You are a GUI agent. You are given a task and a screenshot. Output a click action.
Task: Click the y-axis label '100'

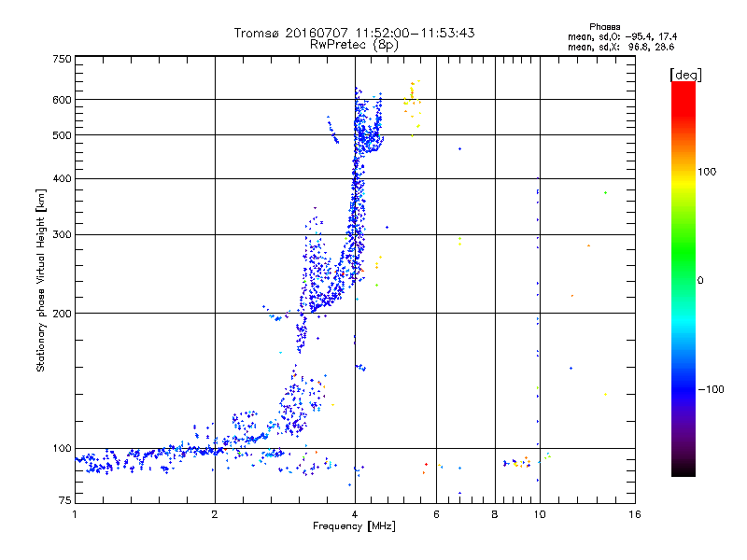coord(62,448)
